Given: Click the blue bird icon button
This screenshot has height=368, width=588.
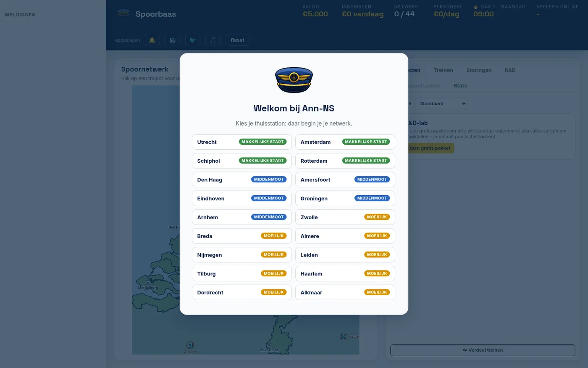Looking at the screenshot, I should (x=193, y=40).
